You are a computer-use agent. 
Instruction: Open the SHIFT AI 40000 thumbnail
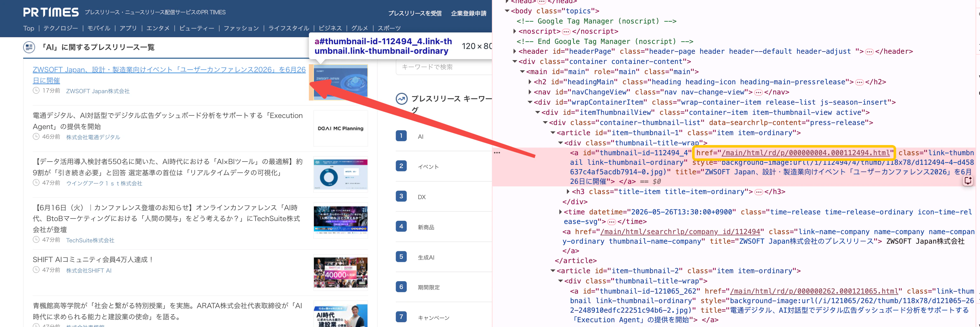pyautogui.click(x=340, y=272)
